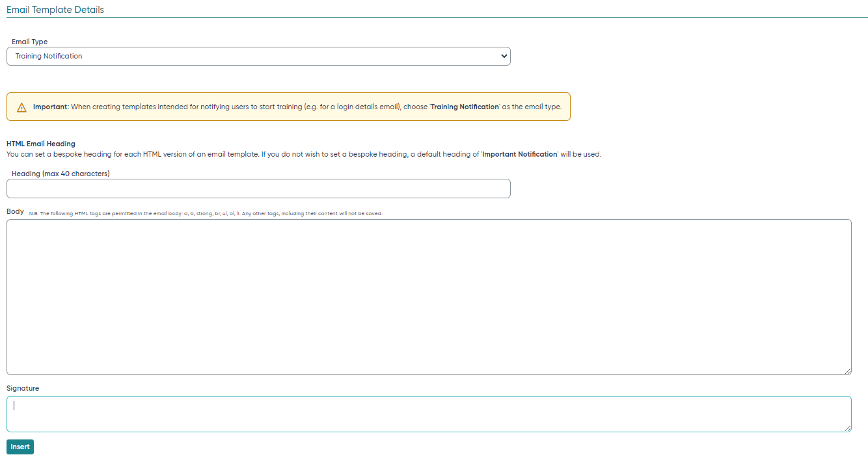Click the Body text area resize handle
This screenshot has height=457, width=868.
[x=848, y=371]
